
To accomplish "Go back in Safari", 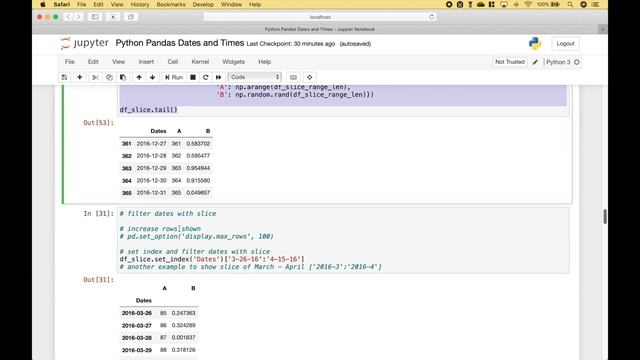I will pyautogui.click(x=68, y=17).
